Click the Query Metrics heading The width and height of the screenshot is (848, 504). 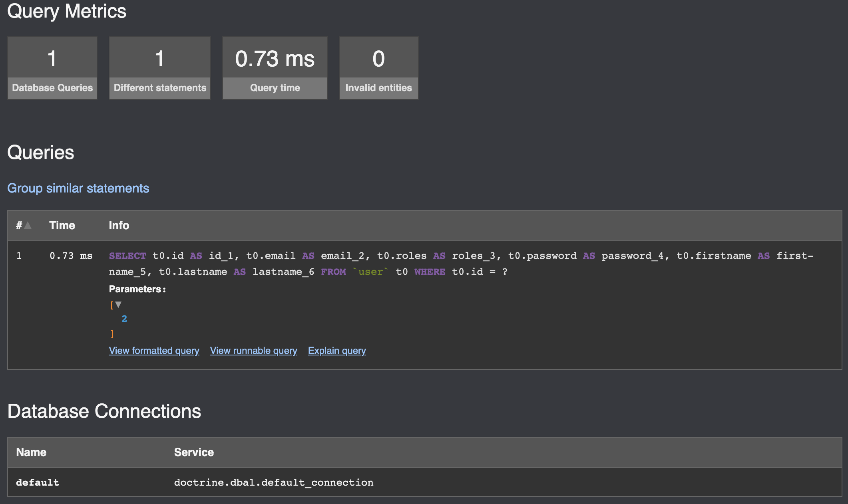pyautogui.click(x=67, y=11)
